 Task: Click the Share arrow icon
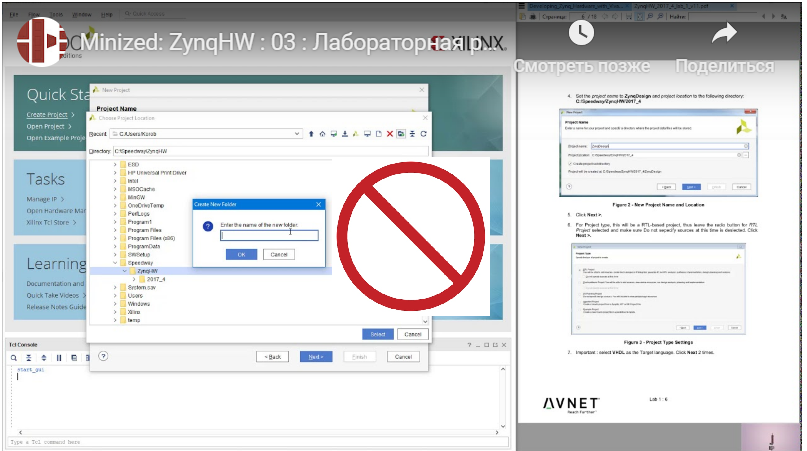click(723, 33)
